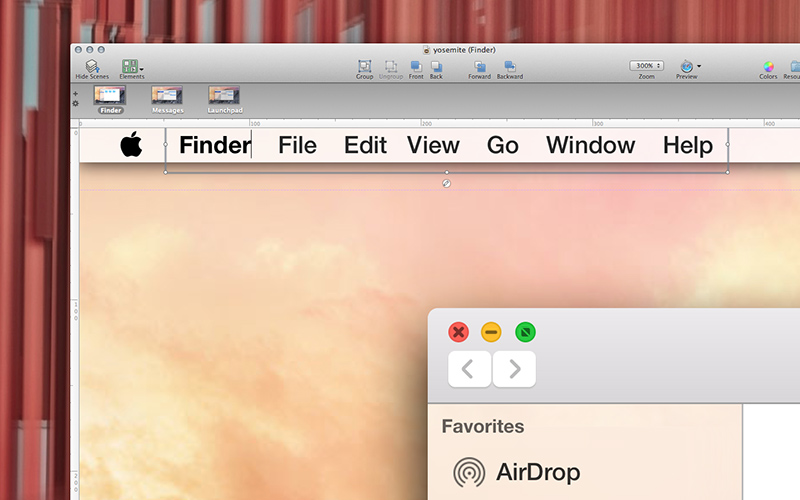
Task: Click the Group icon in toolbar
Action: (x=365, y=66)
